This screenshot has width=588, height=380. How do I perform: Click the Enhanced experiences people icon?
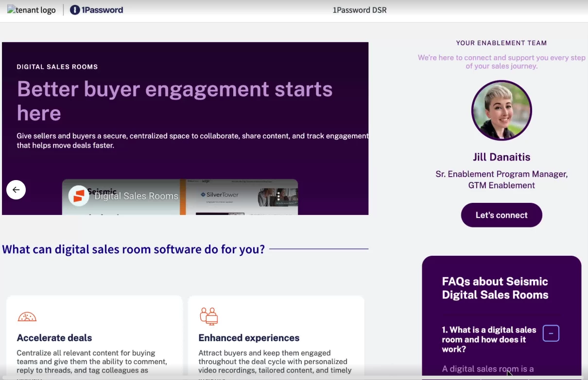click(x=209, y=316)
